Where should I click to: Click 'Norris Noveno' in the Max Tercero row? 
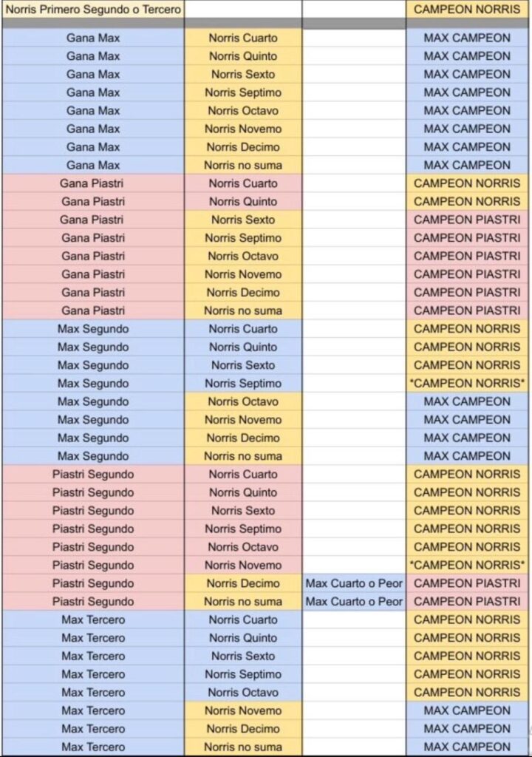(x=243, y=710)
